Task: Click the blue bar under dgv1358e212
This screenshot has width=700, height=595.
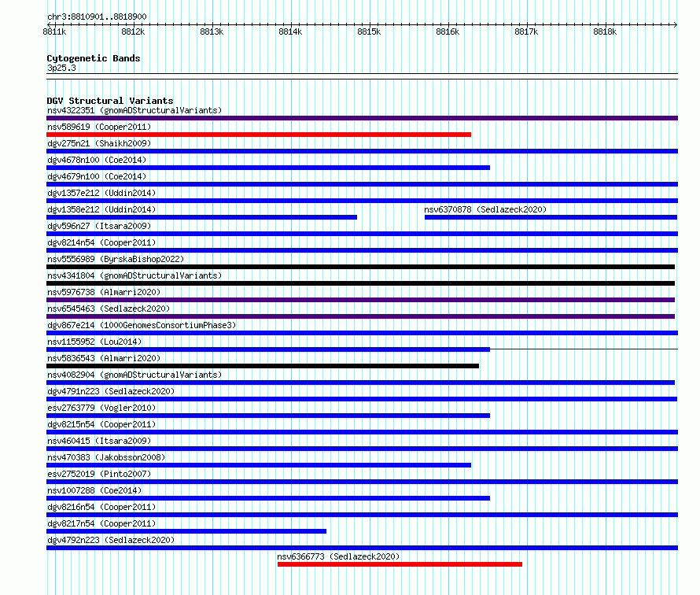Action: pyautogui.click(x=202, y=217)
